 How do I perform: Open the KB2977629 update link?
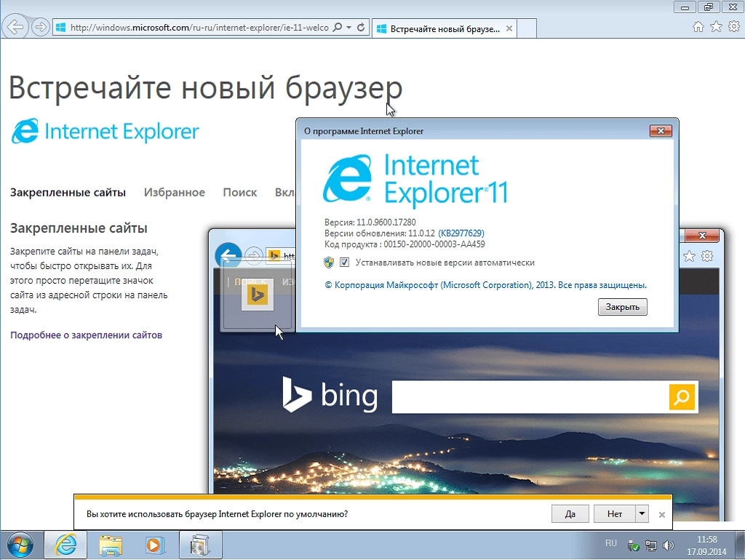[461, 233]
